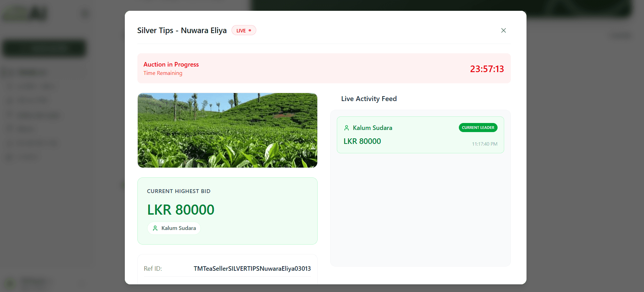Click the large LKR 80000 current highest bid
The image size is (644, 292).
(181, 210)
